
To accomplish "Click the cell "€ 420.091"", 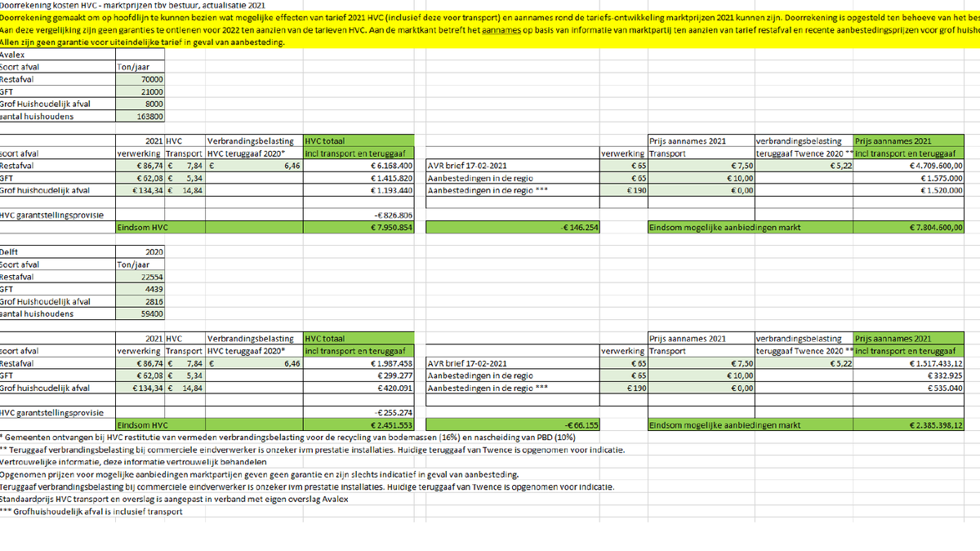I will pyautogui.click(x=358, y=388).
